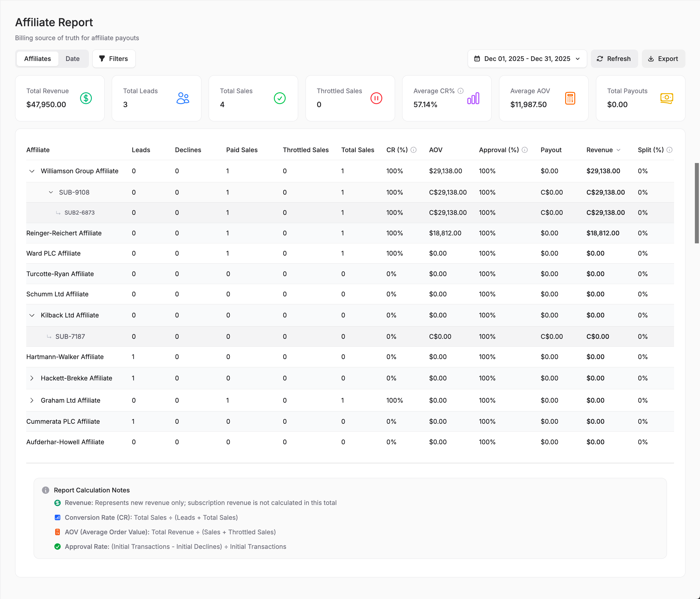
Task: Select the Reinger-Reichert Affiliate row name
Action: (x=64, y=233)
